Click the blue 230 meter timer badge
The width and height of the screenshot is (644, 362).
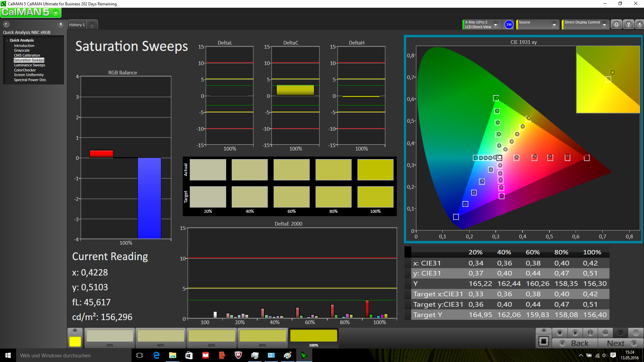tap(509, 24)
